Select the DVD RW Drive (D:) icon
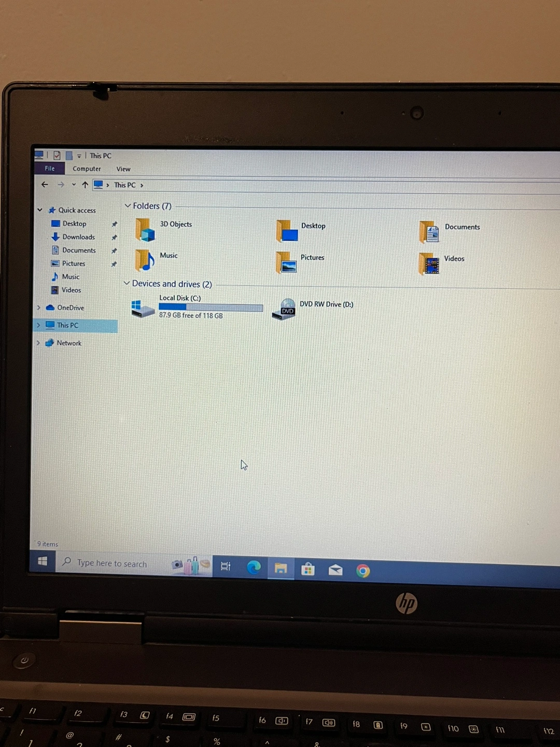This screenshot has width=560, height=747. pyautogui.click(x=284, y=309)
